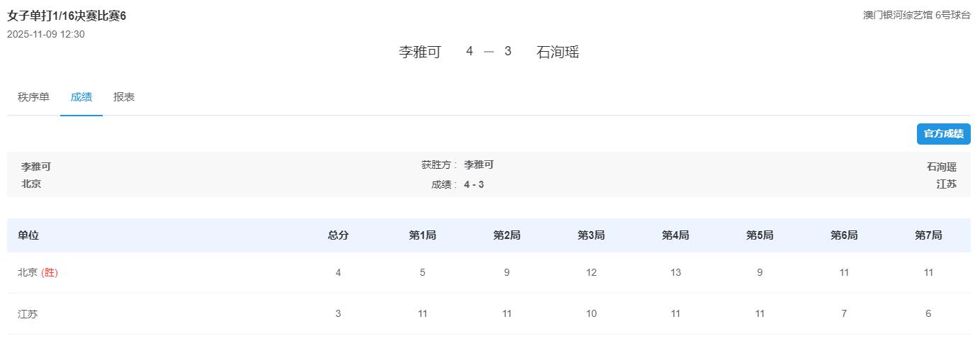The width and height of the screenshot is (980, 346).
Task: Click the 第4局 column header
Action: coord(675,235)
